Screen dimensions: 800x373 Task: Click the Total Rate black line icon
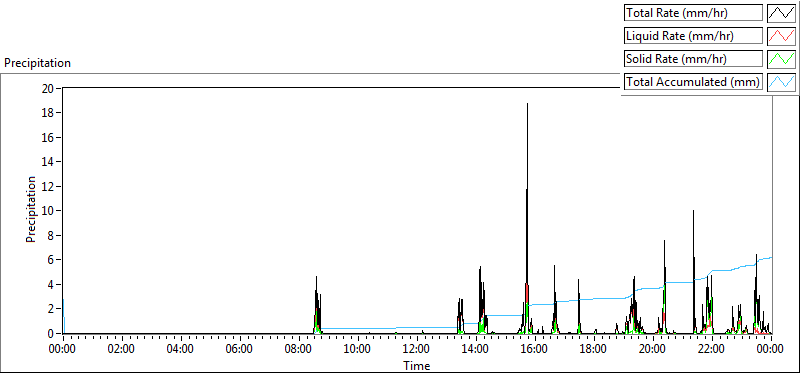(x=781, y=12)
